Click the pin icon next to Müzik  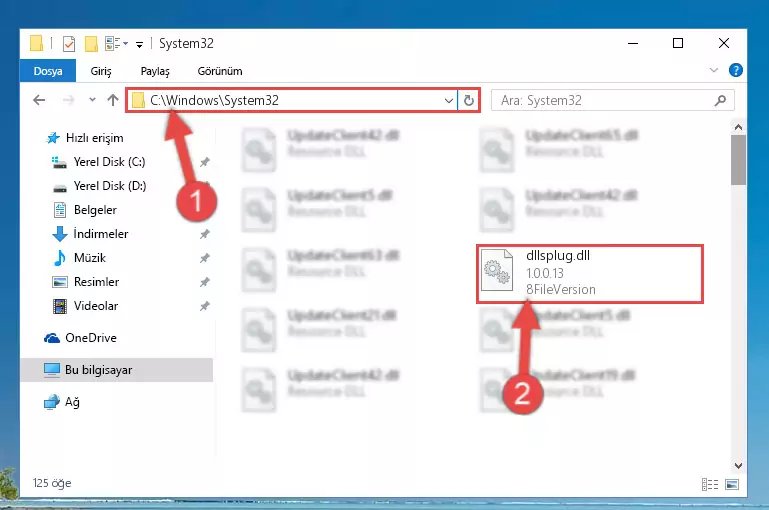pos(205,258)
